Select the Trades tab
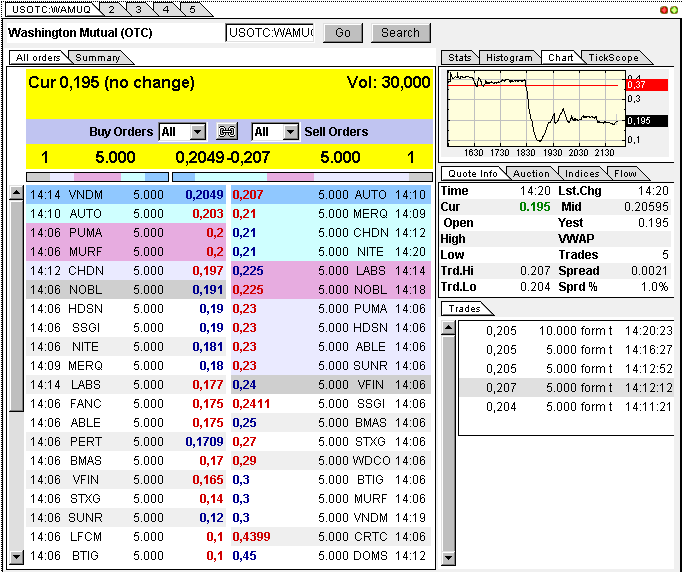The height and width of the screenshot is (572, 682). [464, 308]
